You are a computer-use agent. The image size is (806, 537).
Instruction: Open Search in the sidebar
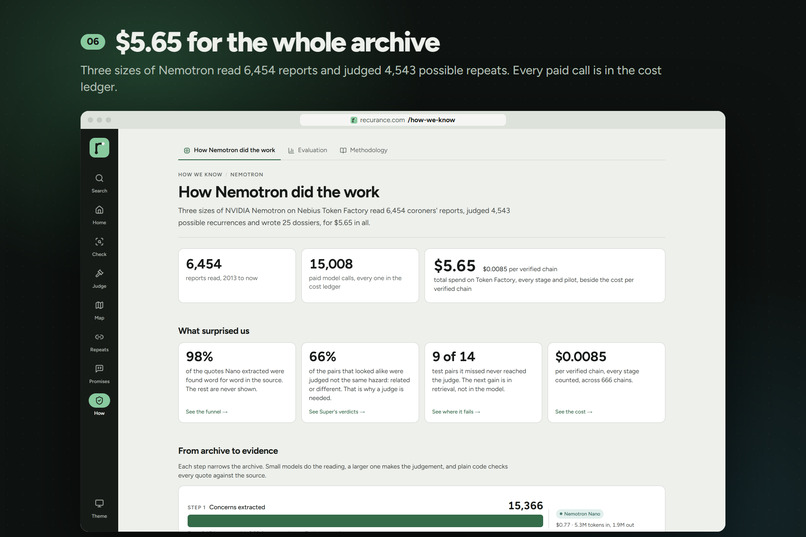click(x=99, y=183)
